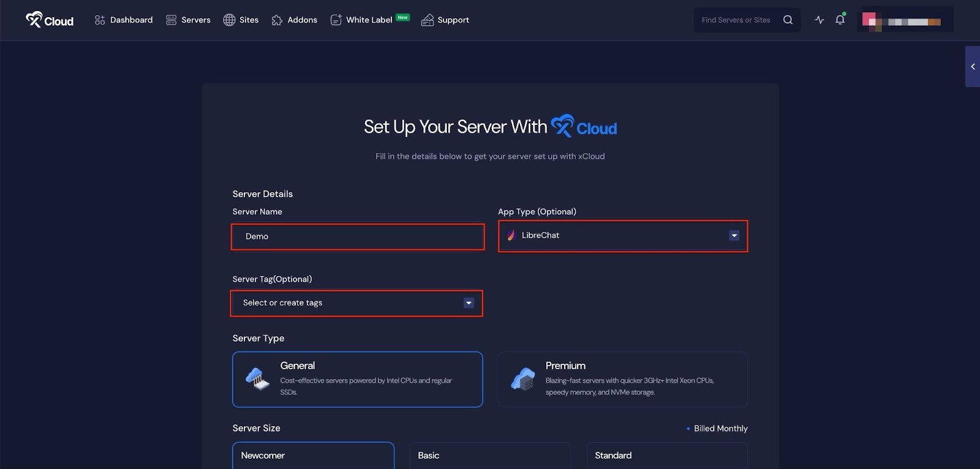
Task: Click the search magnifier icon
Action: coord(788,20)
